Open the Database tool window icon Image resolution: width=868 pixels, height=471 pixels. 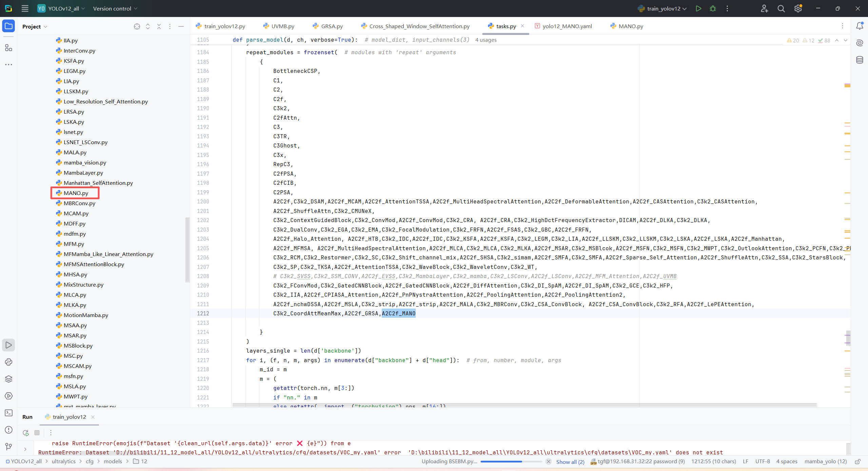pos(860,60)
